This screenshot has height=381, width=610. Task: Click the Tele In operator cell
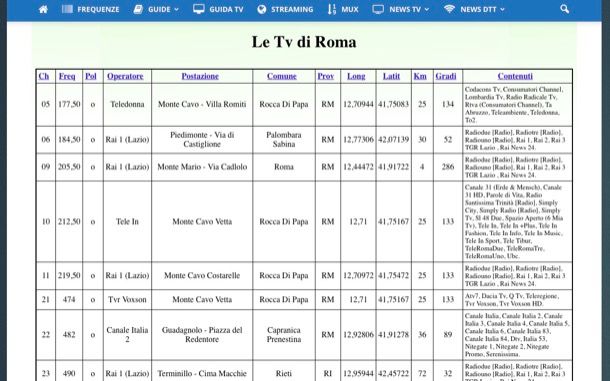[127, 221]
